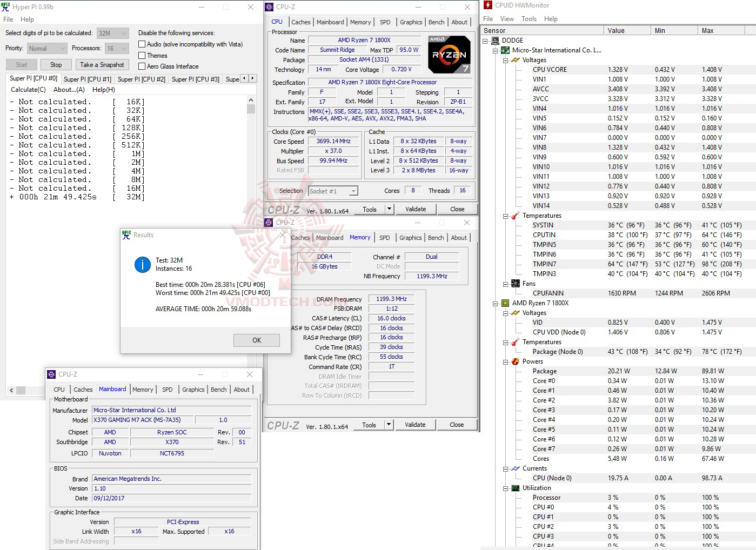Click the CPUID HWMonitor title bar icon
Viewport: 756px width, 550px height.
click(x=488, y=5)
